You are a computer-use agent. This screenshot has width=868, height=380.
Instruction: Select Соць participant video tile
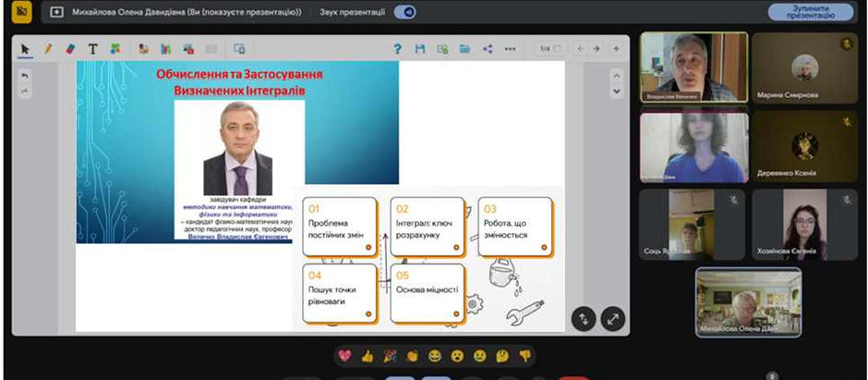point(692,225)
